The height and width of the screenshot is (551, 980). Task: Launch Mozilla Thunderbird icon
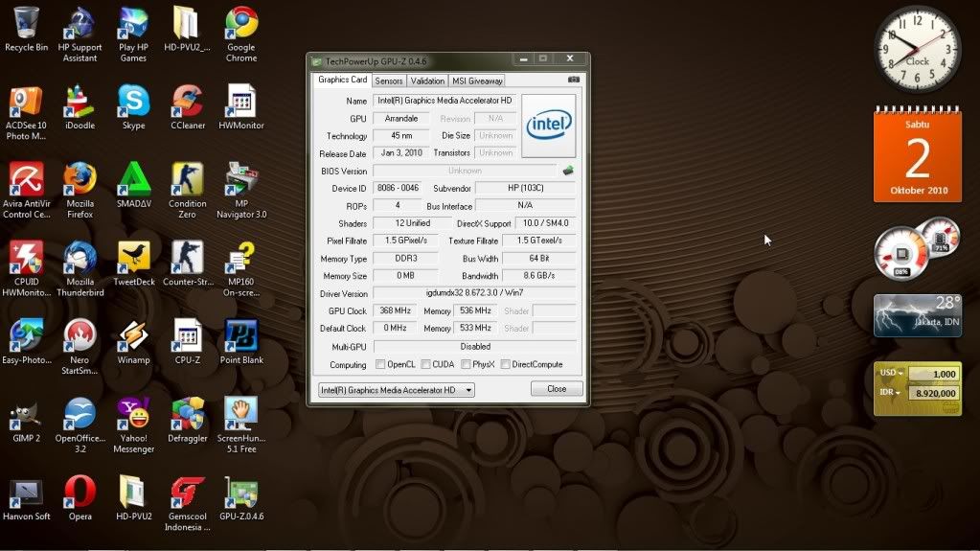pos(80,269)
